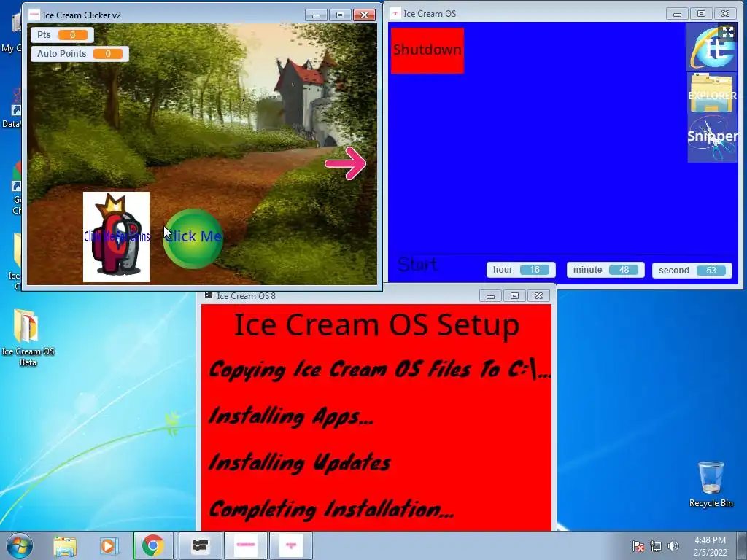
Task: Maximize the Ice Cream OS window
Action: pos(701,14)
